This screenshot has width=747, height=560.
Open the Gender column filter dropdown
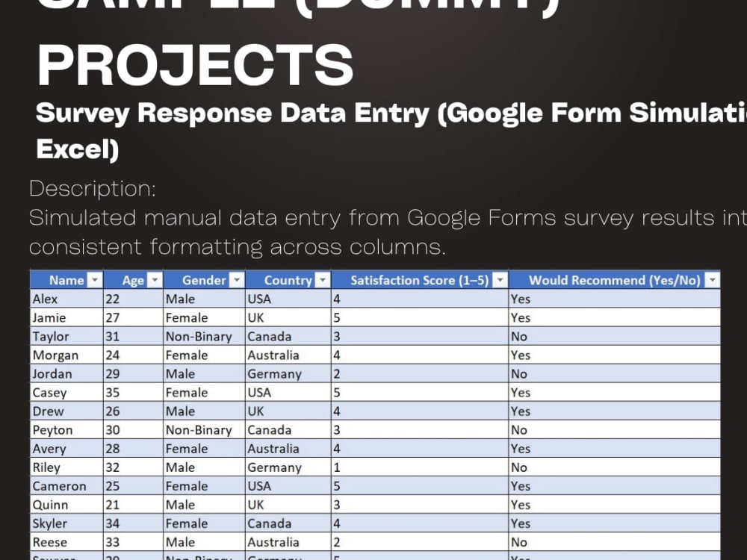(x=237, y=280)
